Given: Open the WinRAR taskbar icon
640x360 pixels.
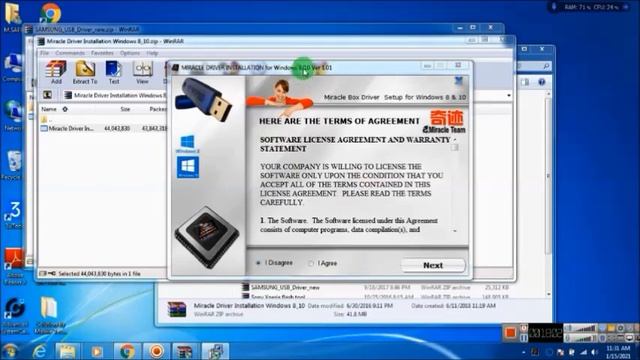Looking at the screenshot, I should click(185, 351).
